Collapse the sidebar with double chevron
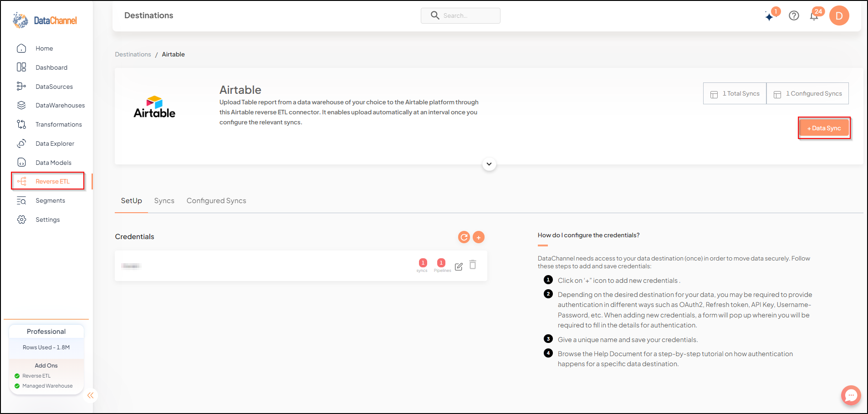This screenshot has width=868, height=414. click(91, 395)
